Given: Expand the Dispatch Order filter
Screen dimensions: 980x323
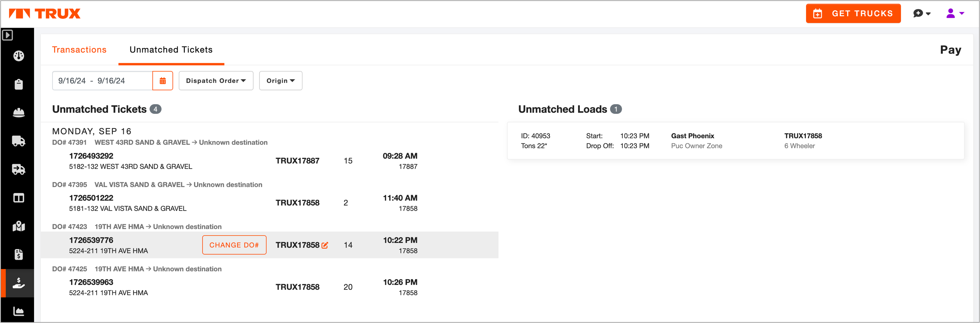Looking at the screenshot, I should pos(216,81).
